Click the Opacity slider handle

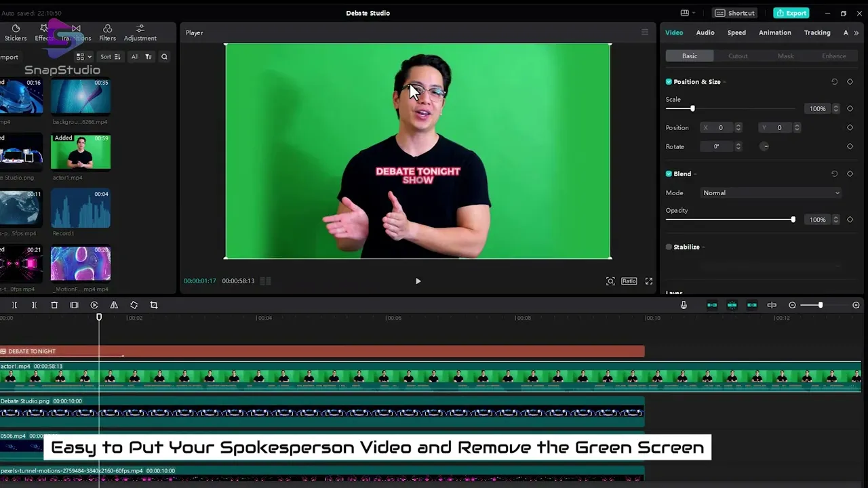793,220
